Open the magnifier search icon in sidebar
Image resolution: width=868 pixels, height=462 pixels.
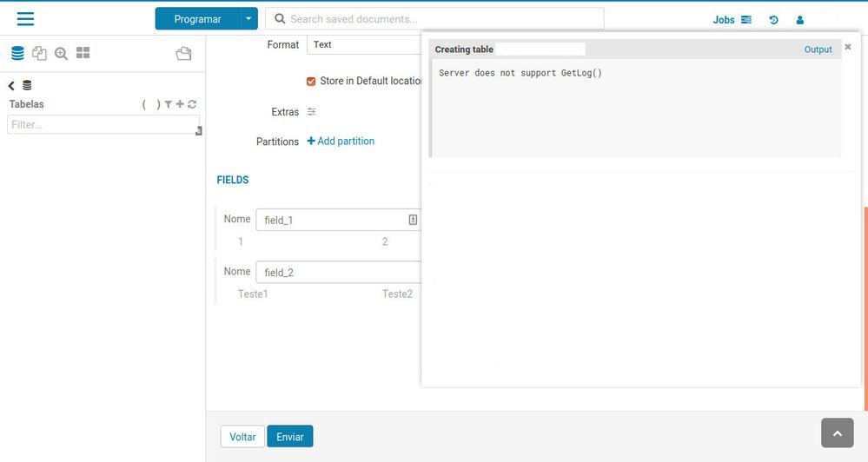61,53
